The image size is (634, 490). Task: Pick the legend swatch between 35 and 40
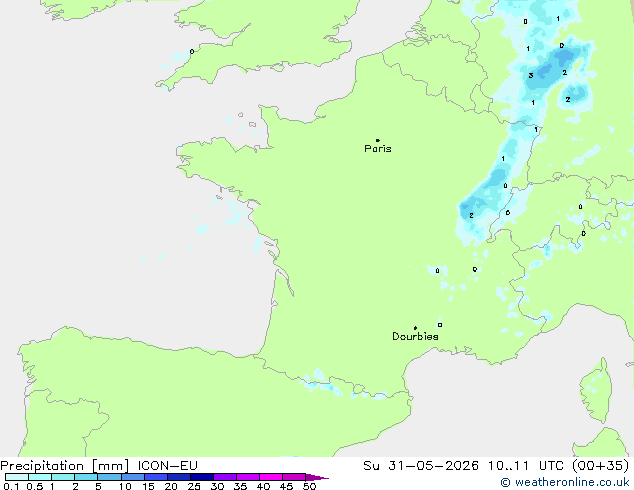tap(248, 477)
